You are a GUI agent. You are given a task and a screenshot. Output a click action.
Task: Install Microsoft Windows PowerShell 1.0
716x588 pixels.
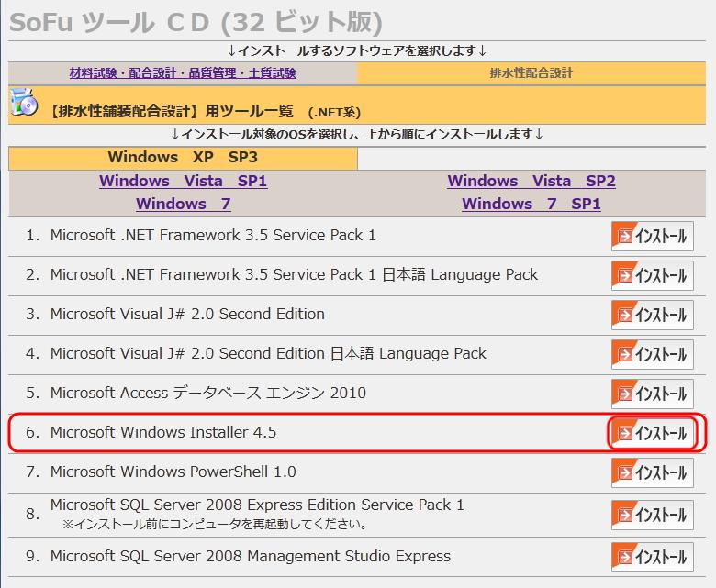[x=652, y=472]
